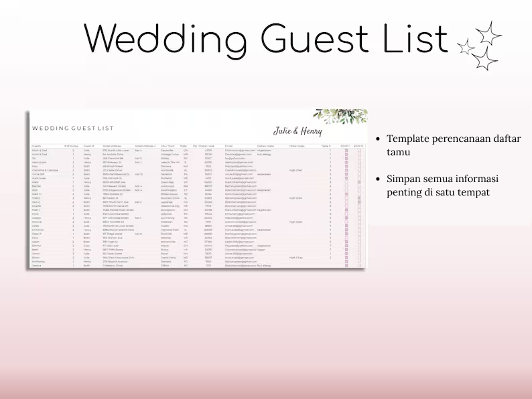
Task: Select the "Template perencanaan daftar tamu" bullet text
Action: (454, 145)
